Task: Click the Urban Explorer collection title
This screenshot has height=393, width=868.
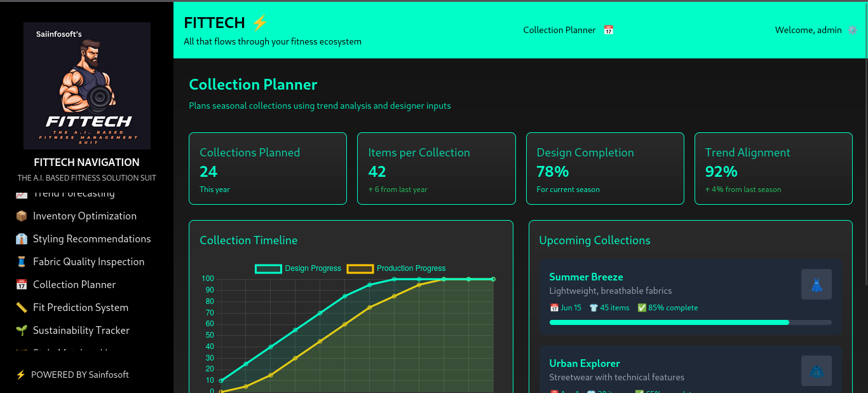Action: pyautogui.click(x=585, y=364)
